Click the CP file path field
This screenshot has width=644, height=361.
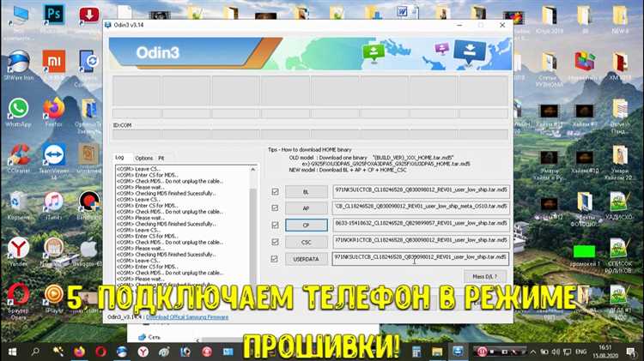[x=421, y=225]
